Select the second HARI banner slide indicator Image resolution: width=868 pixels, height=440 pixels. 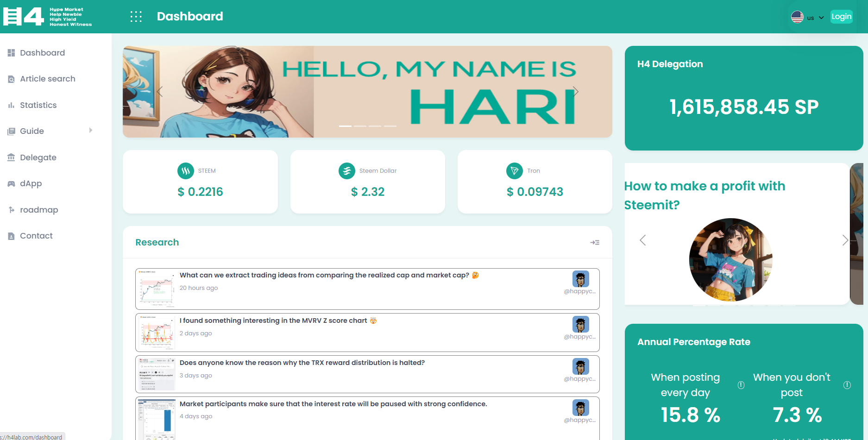(360, 126)
